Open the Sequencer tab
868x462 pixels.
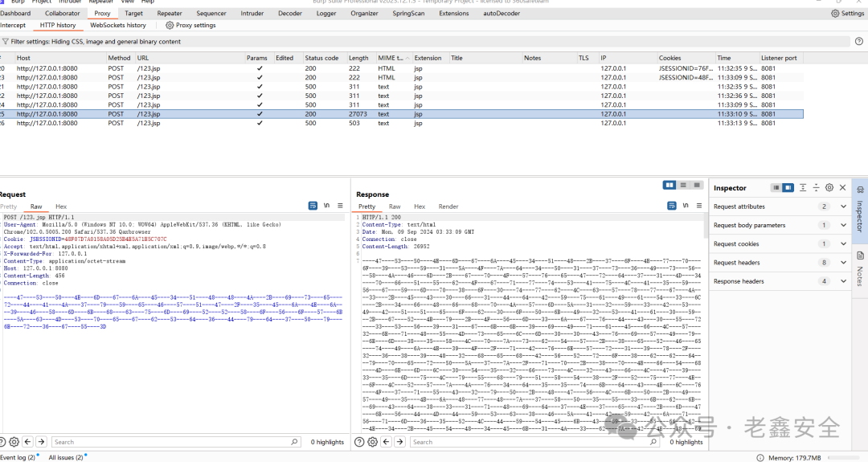tap(211, 14)
